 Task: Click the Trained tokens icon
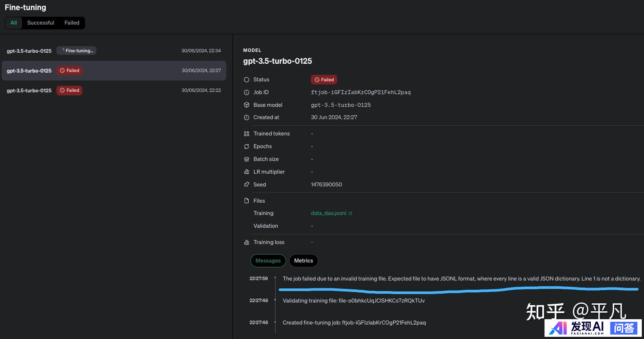[247, 134]
